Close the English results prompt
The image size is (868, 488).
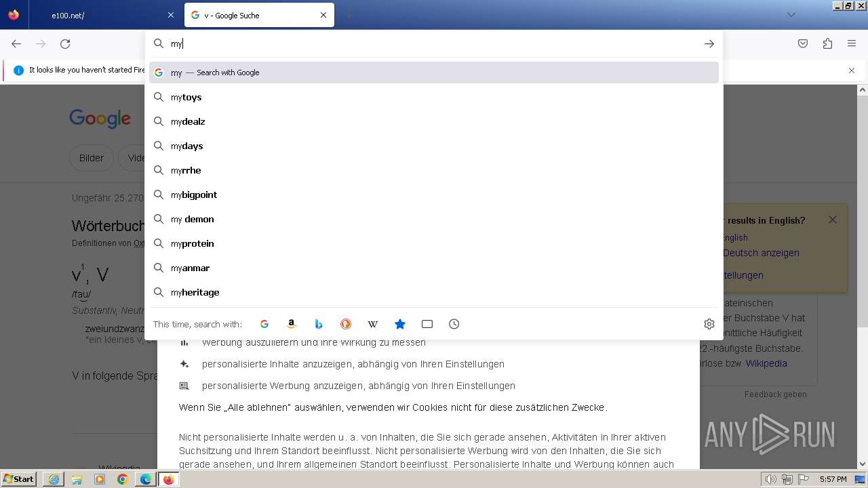(x=833, y=220)
